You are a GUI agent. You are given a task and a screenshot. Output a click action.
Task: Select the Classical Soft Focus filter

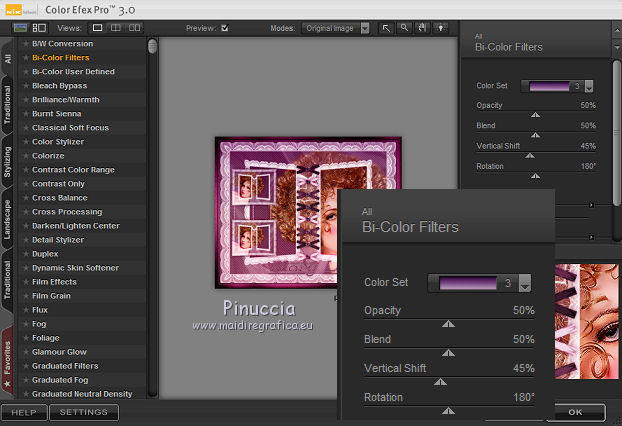coord(70,128)
